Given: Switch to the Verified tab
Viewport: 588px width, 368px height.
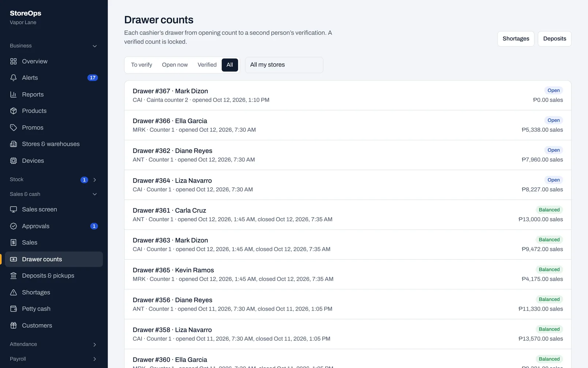Looking at the screenshot, I should tap(207, 65).
